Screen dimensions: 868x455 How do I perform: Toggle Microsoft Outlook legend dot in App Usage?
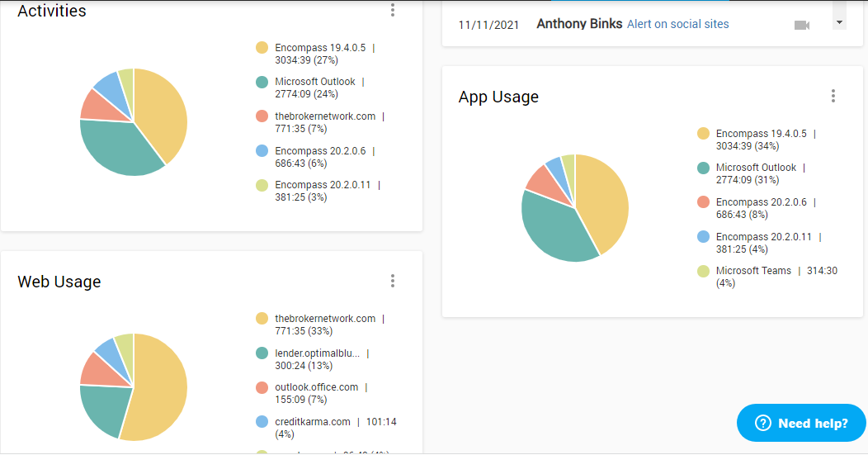(703, 168)
